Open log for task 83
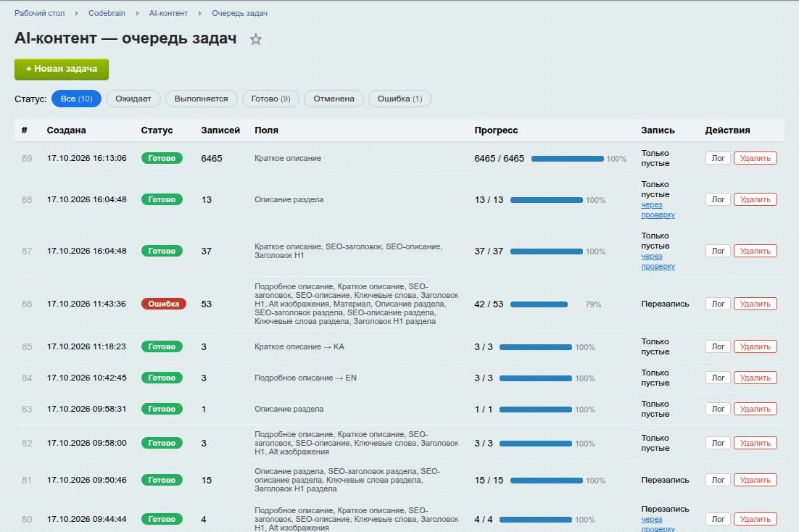The image size is (799, 532). coord(718,409)
